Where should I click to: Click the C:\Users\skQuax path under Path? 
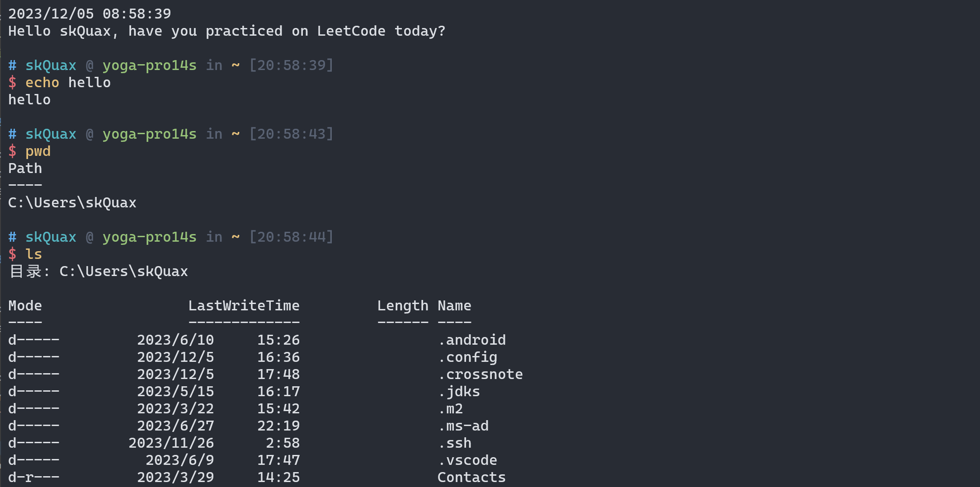click(x=72, y=202)
